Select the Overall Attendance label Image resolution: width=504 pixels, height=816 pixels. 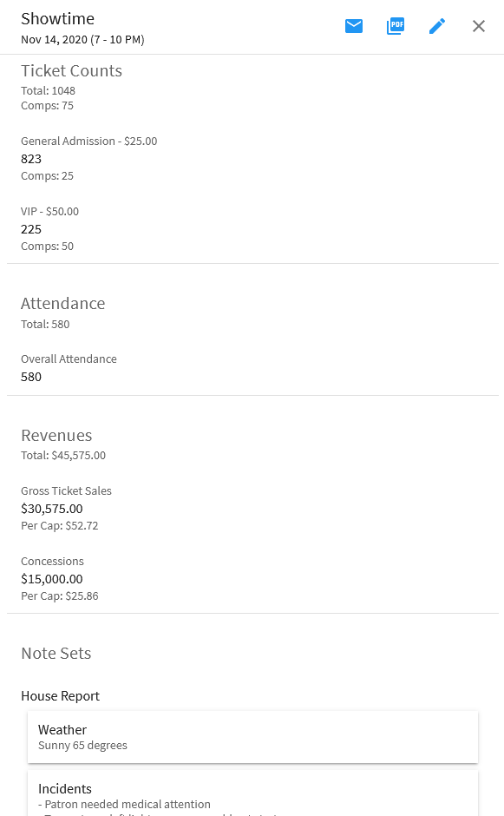tap(69, 359)
